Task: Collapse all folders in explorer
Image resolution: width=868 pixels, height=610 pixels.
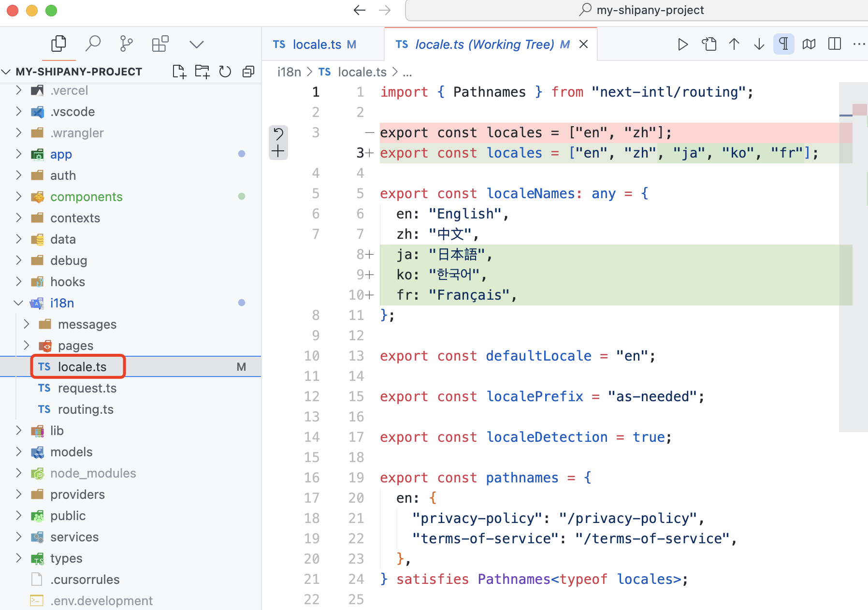Action: click(x=248, y=72)
